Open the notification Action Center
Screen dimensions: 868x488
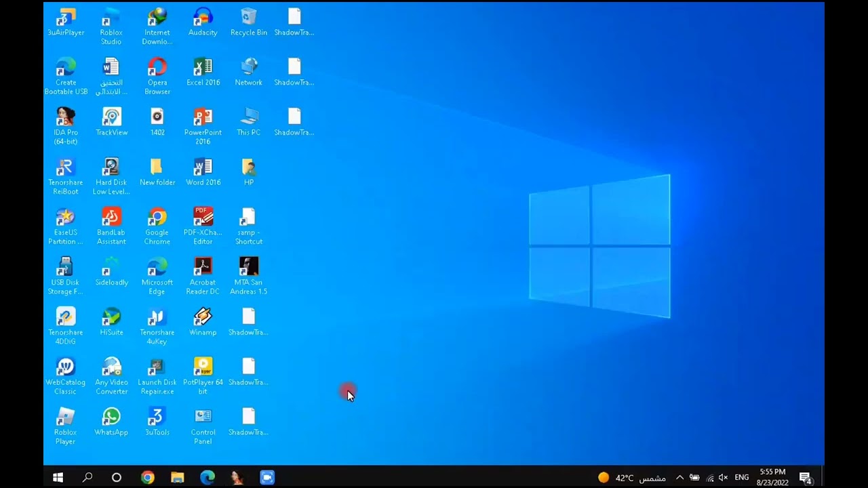(806, 478)
